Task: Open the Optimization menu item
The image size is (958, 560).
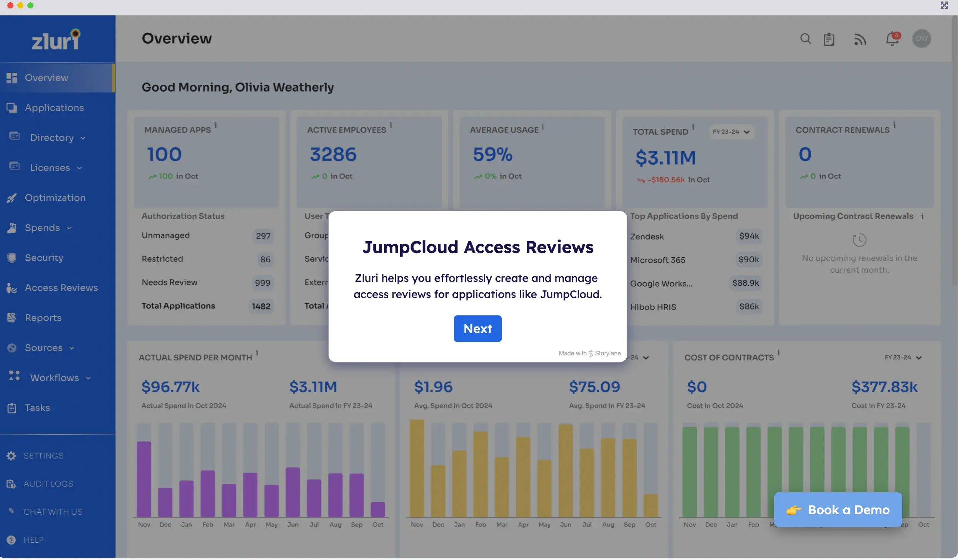Action: tap(58, 198)
